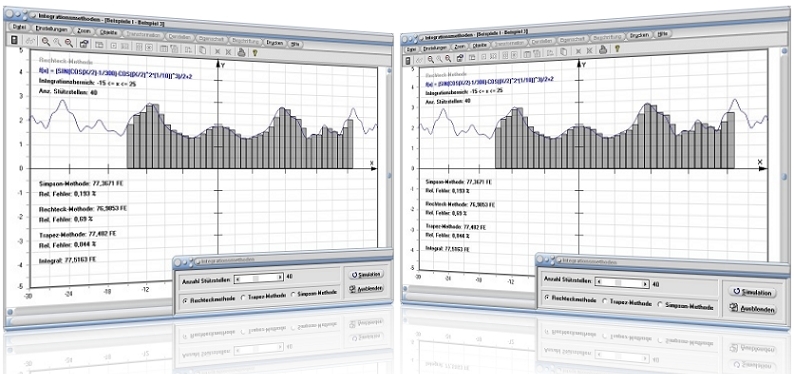
Task: Click left arrow of right Stützstellen scrollbar
Action: (x=600, y=282)
